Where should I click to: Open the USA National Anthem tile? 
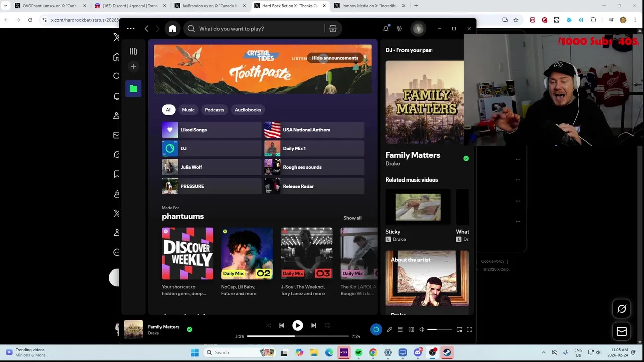point(314,130)
